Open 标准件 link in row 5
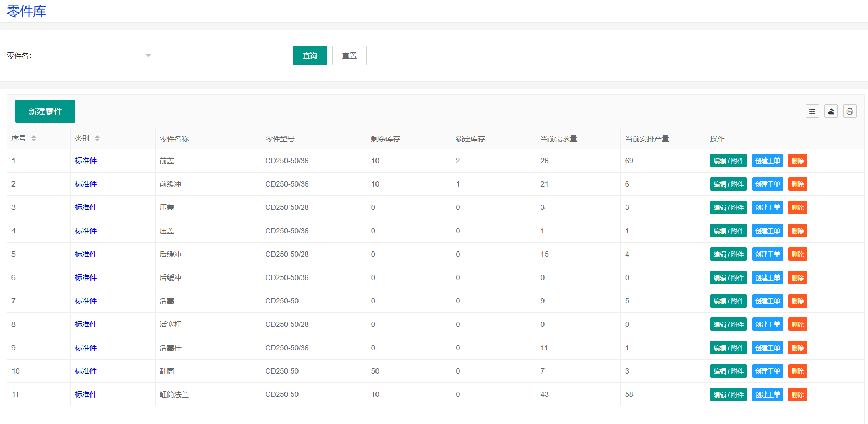This screenshot has width=868, height=424. (86, 254)
